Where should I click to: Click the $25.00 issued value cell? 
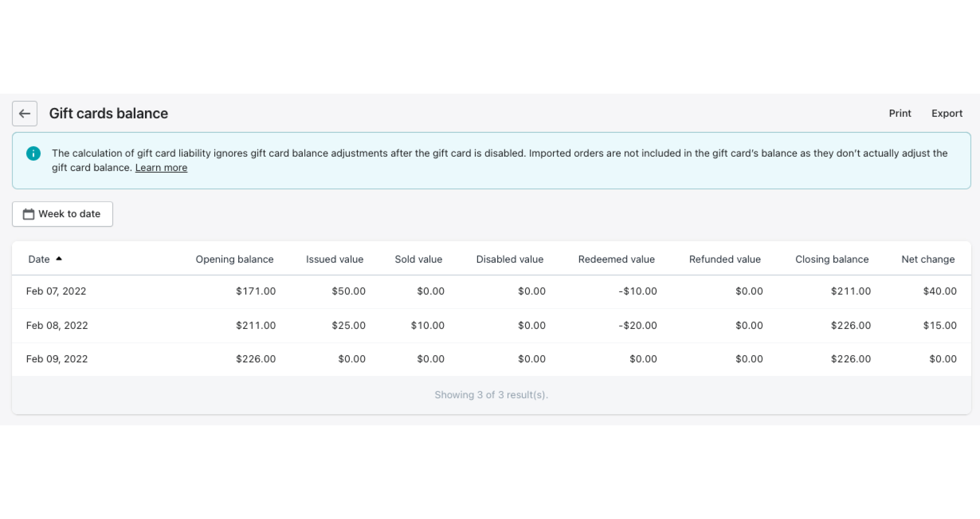click(x=348, y=326)
